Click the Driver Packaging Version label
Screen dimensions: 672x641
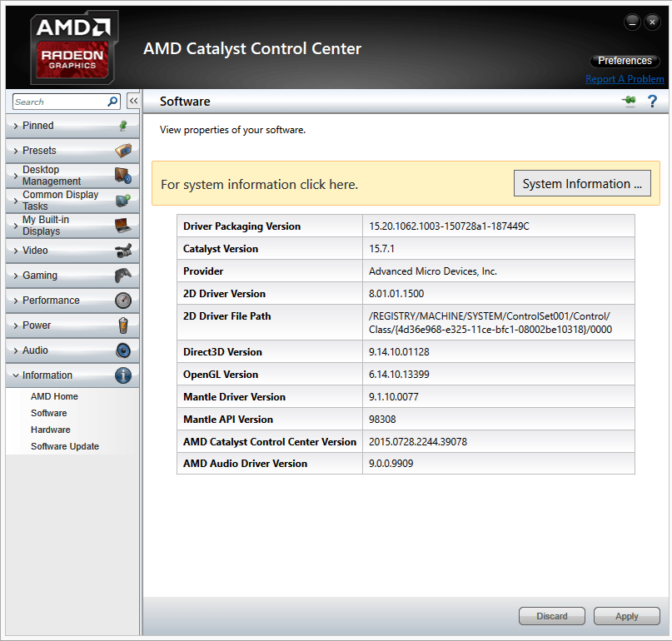[241, 226]
